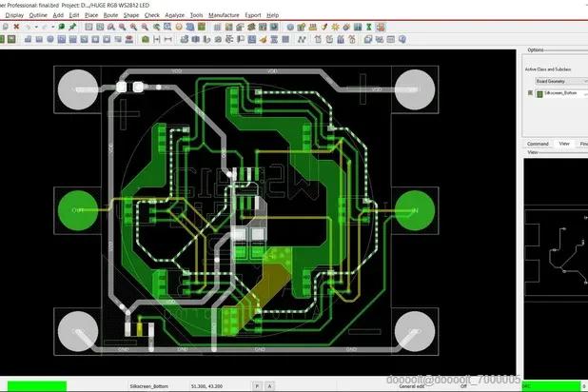Open the Shape menu
Viewport: 588px width, 392px height.
pos(131,15)
